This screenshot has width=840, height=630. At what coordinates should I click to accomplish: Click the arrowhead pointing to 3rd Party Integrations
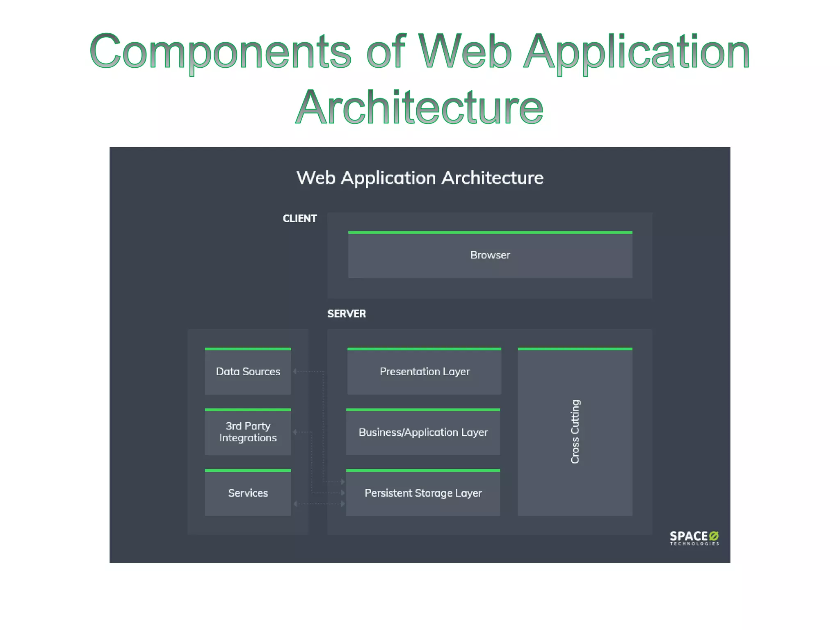[x=295, y=432]
